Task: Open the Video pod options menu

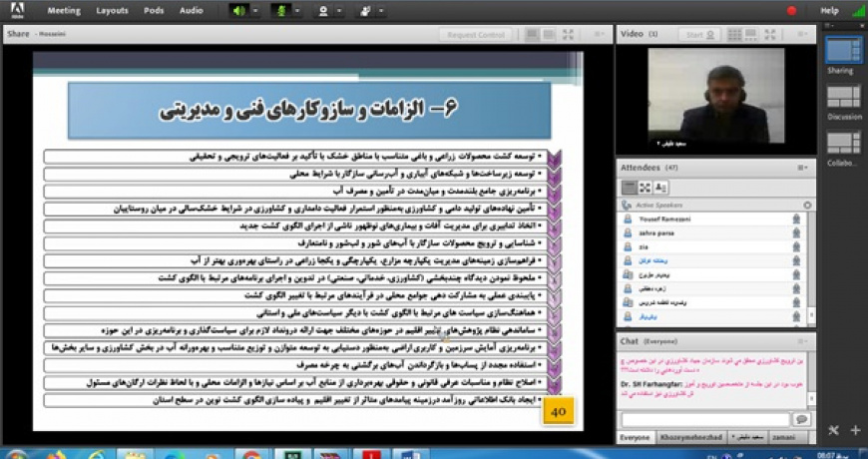Action: pos(801,34)
